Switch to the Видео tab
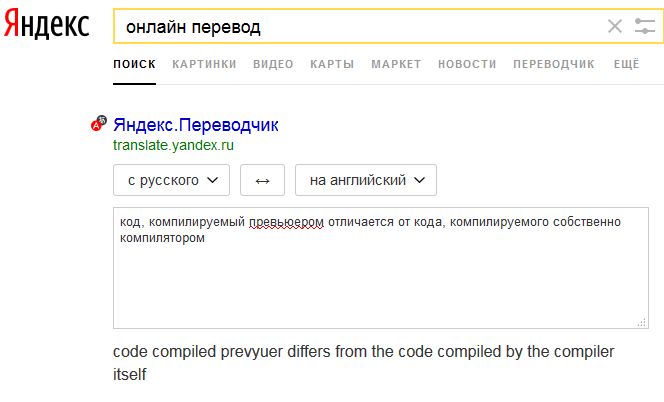This screenshot has width=664, height=402. tap(273, 64)
